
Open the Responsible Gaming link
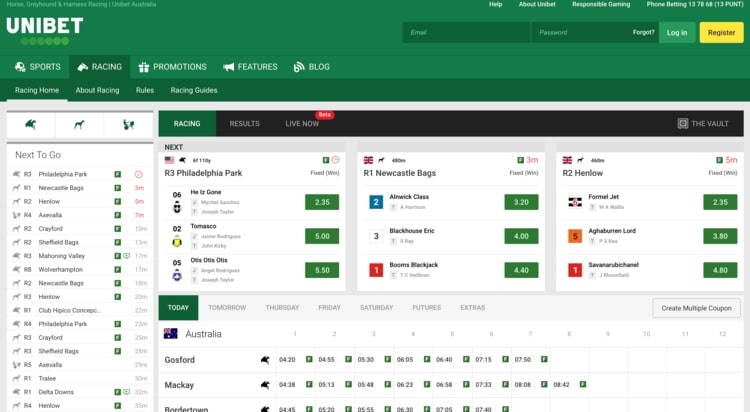(x=601, y=4)
